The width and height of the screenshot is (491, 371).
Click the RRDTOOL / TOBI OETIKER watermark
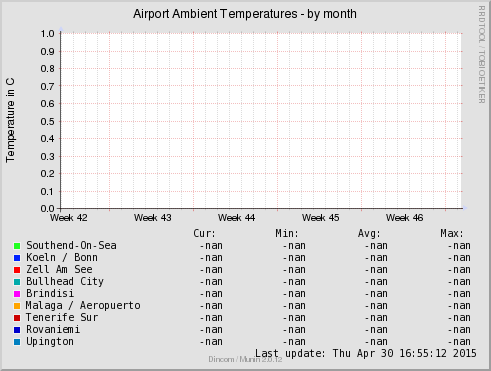[482, 54]
